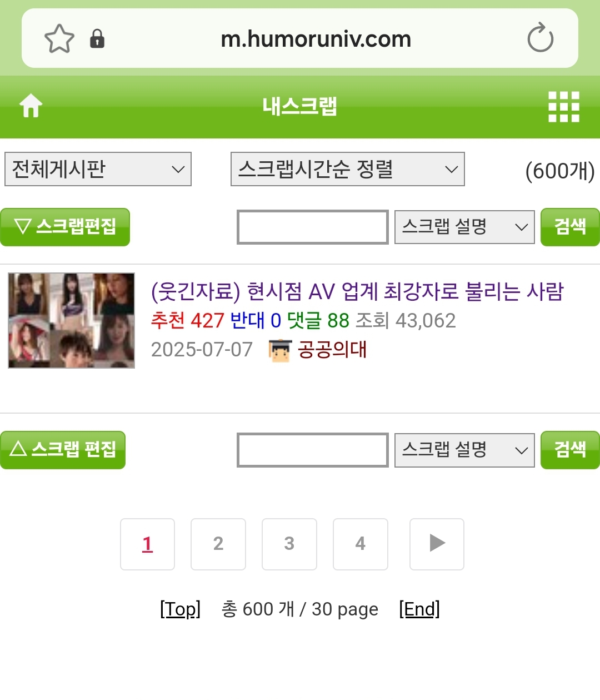Open the grid menu icon
Screen dimensions: 600x700
564,106
